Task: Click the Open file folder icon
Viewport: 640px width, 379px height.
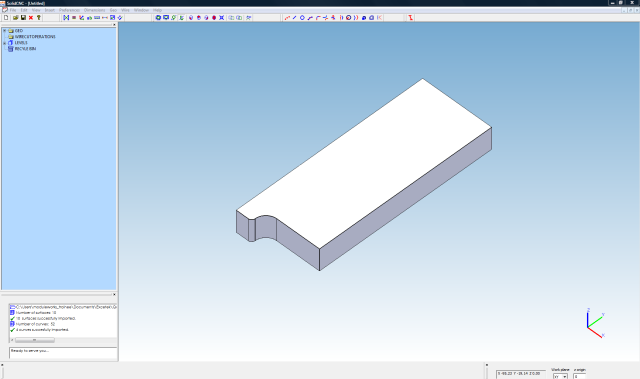Action: pos(16,18)
